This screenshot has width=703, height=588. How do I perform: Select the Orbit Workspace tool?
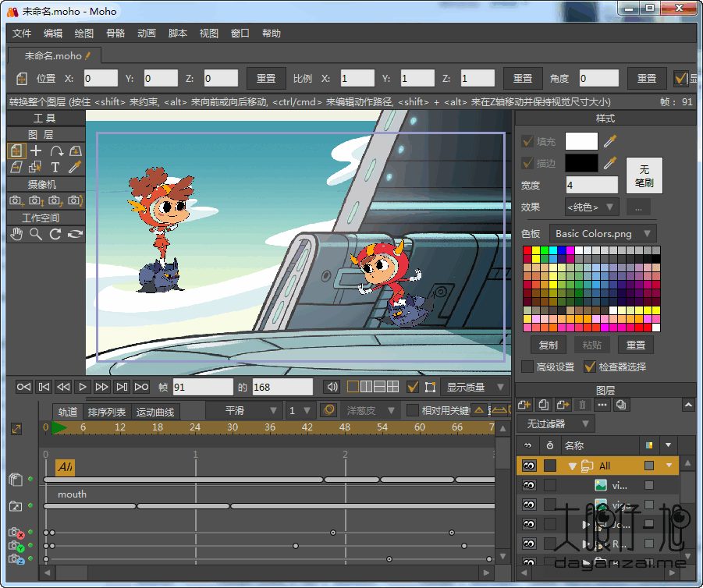(x=75, y=234)
